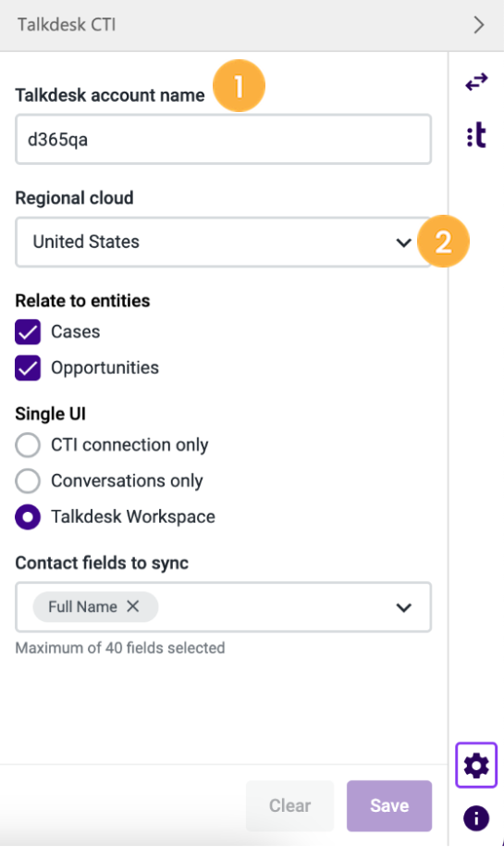Click the Save button
The width and height of the screenshot is (504, 847).
pos(389,805)
